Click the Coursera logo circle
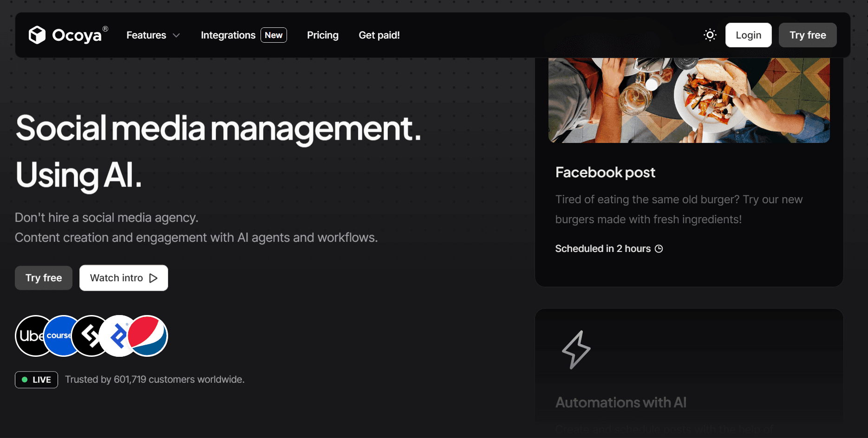This screenshot has width=868, height=438. coord(59,336)
